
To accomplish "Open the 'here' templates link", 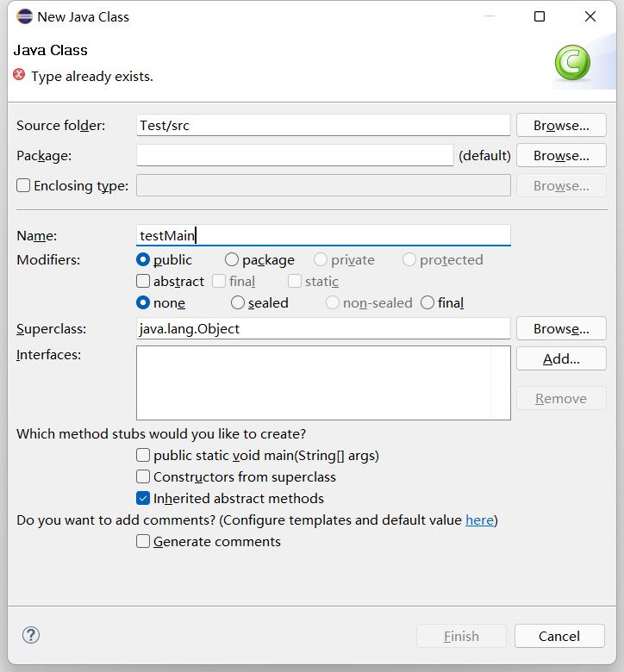I will [x=479, y=520].
